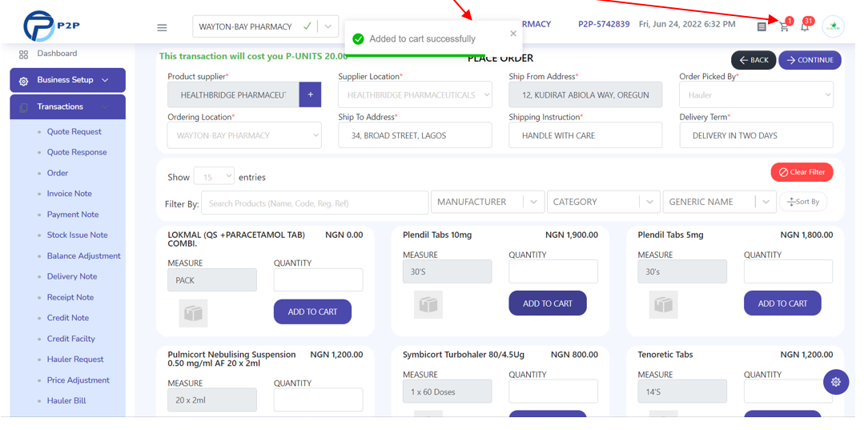Open Credit Facilty page
The height and width of the screenshot is (430, 868).
(70, 339)
